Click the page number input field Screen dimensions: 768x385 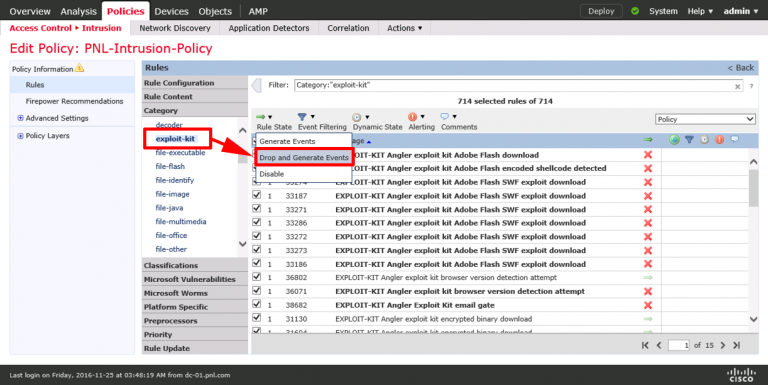click(678, 345)
